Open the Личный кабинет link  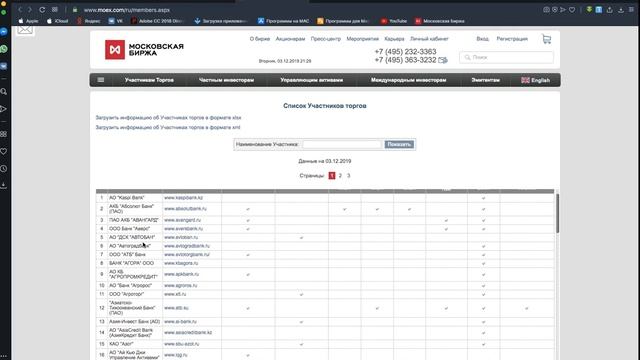pyautogui.click(x=429, y=39)
